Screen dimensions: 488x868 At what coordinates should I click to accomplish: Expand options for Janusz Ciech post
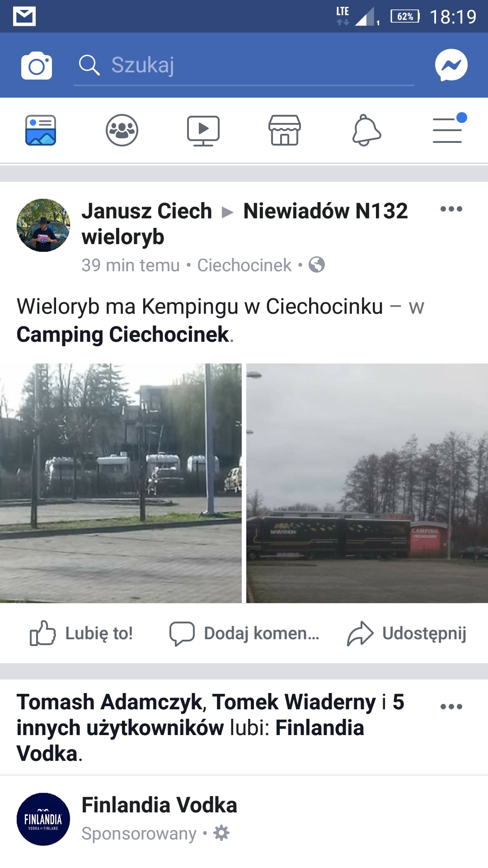(451, 209)
